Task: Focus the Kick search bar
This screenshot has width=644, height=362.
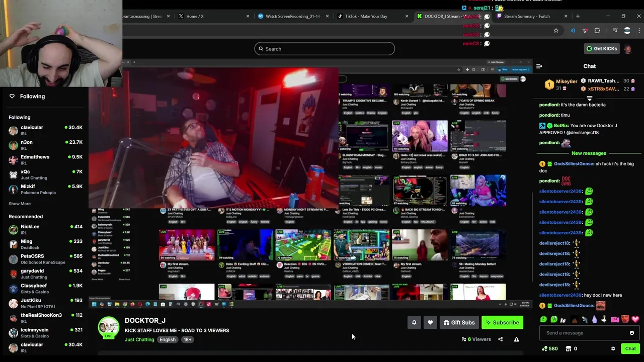Action: 325,49
